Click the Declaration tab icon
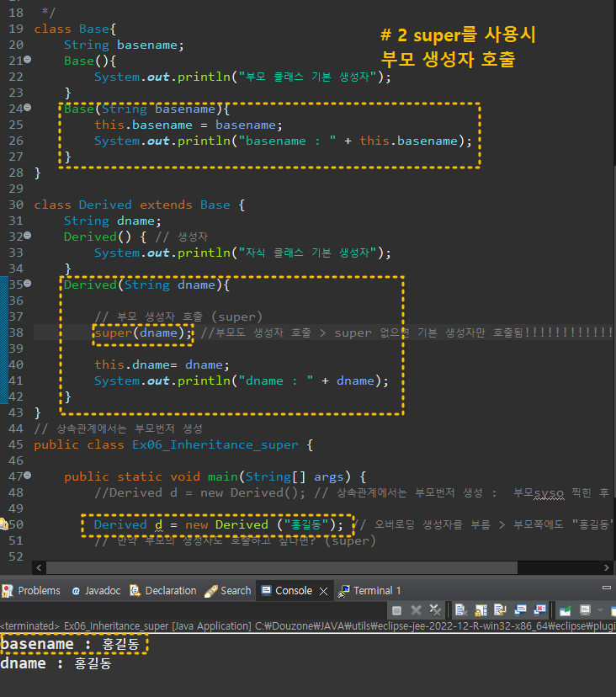 coord(135,591)
